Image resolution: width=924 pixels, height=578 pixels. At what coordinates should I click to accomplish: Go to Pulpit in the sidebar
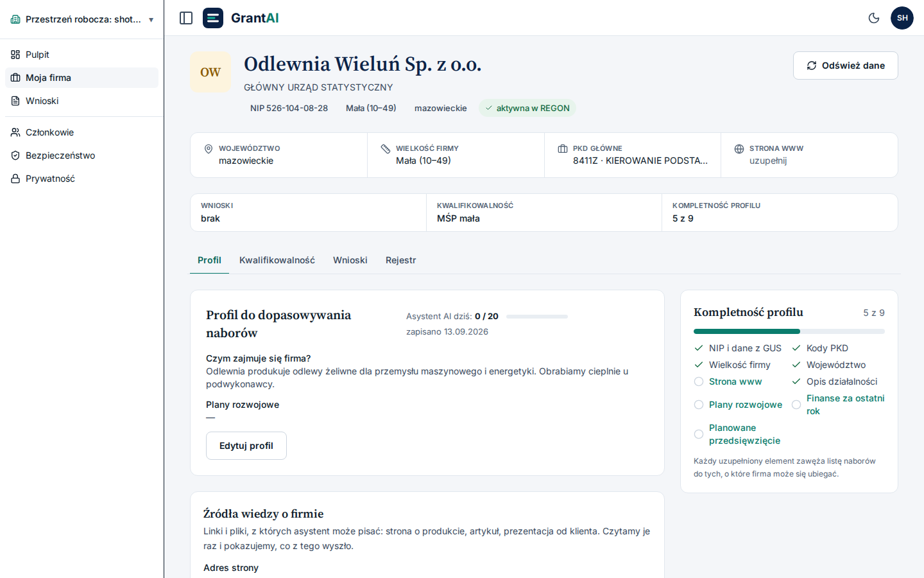click(x=81, y=55)
